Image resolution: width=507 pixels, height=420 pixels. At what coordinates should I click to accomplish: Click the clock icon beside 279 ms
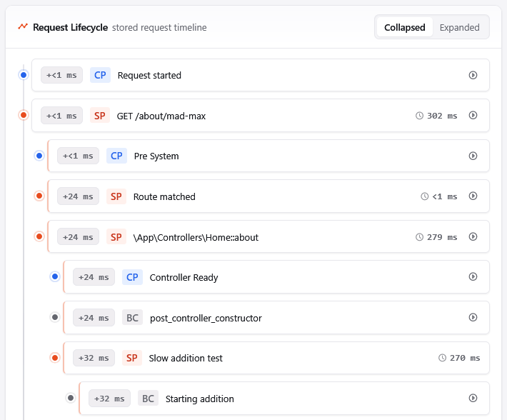pyautogui.click(x=419, y=237)
